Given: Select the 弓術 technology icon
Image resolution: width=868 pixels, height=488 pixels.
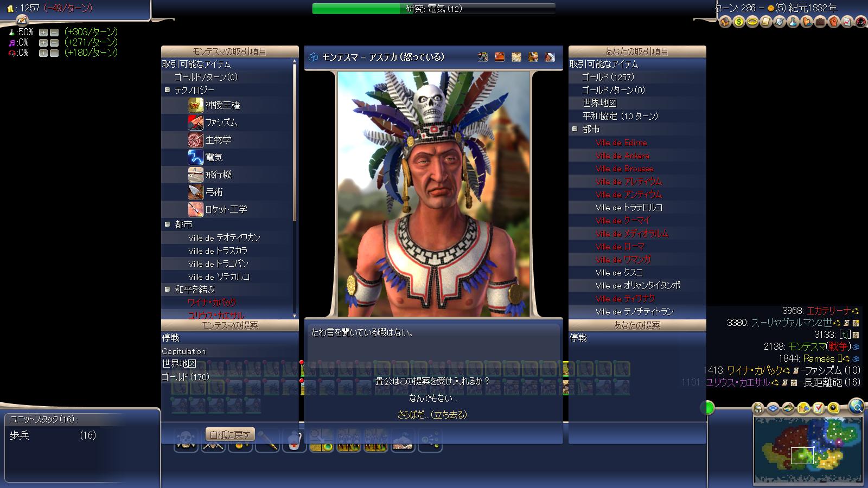Looking at the screenshot, I should 195,192.
